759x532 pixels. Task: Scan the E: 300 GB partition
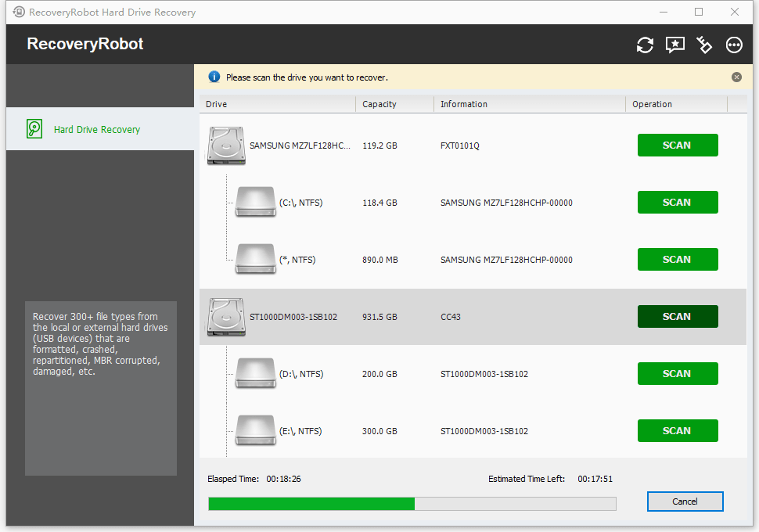tap(677, 430)
